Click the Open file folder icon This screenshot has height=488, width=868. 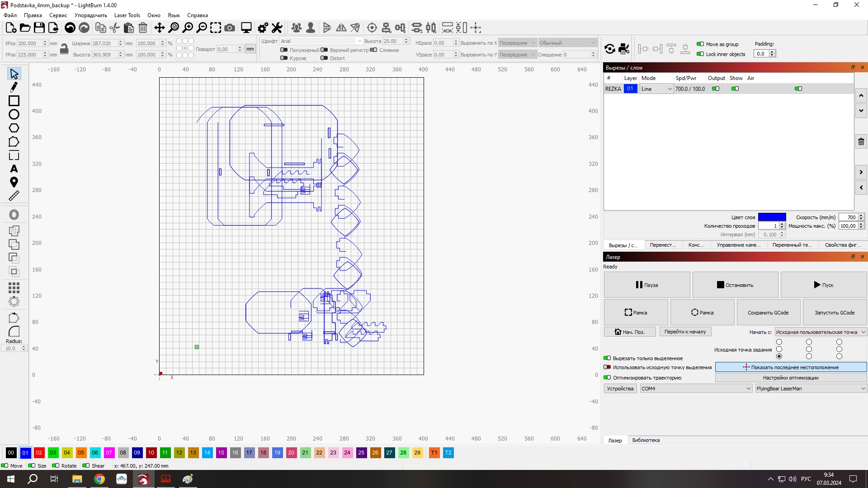point(25,28)
